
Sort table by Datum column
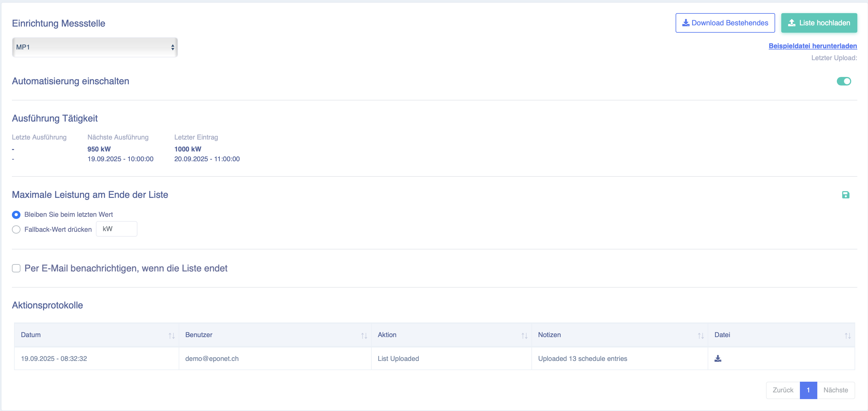click(97, 335)
